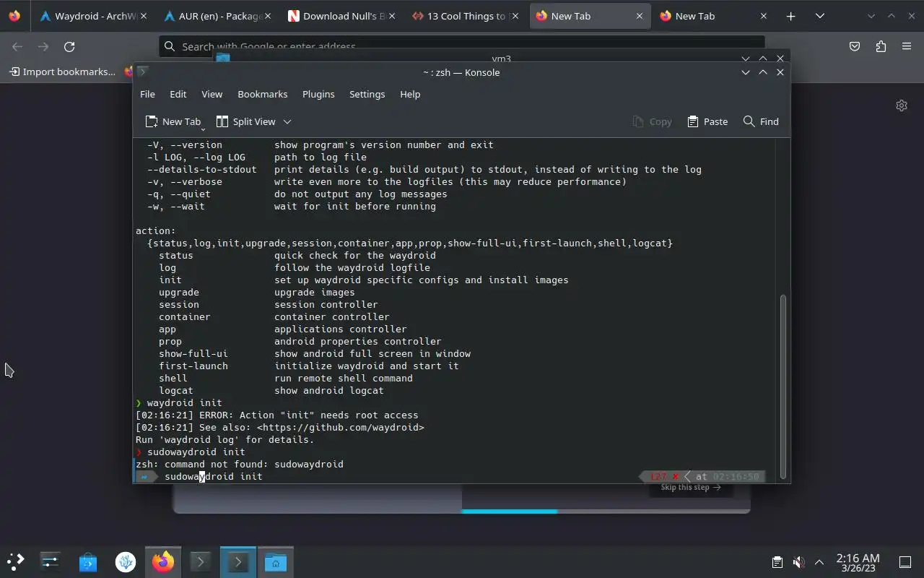Click the Find button in Konsole toolbar
This screenshot has height=578, width=924.
click(x=761, y=121)
